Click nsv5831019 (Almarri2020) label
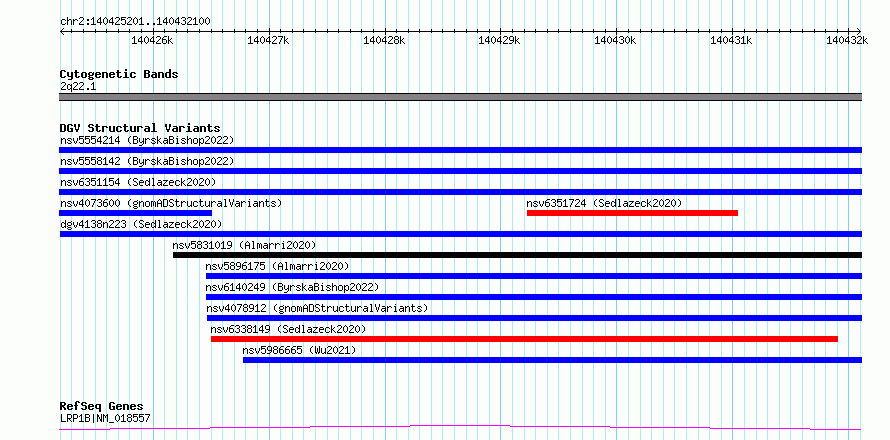The width and height of the screenshot is (890, 440). [x=244, y=245]
